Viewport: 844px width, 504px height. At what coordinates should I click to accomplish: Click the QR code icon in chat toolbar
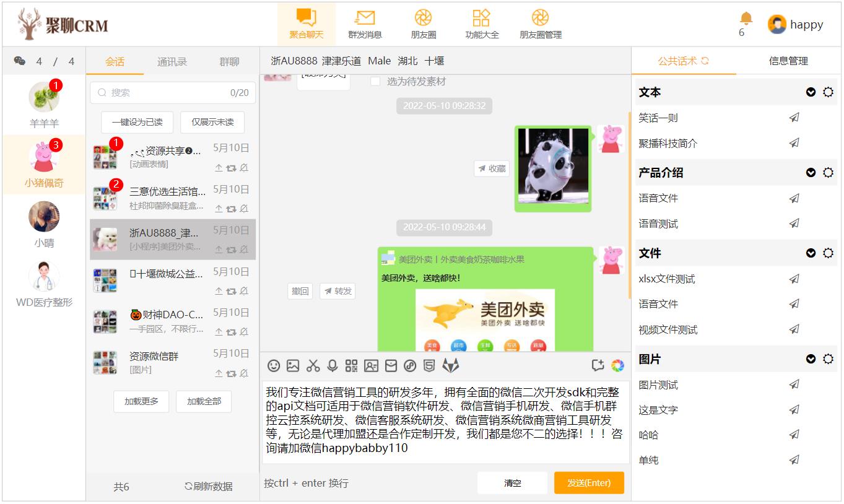[352, 366]
